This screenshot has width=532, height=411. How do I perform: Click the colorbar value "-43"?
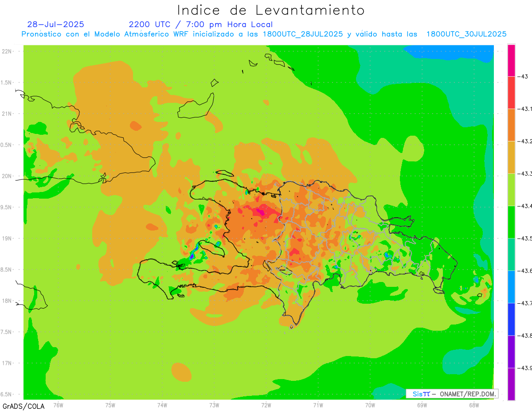coord(524,76)
